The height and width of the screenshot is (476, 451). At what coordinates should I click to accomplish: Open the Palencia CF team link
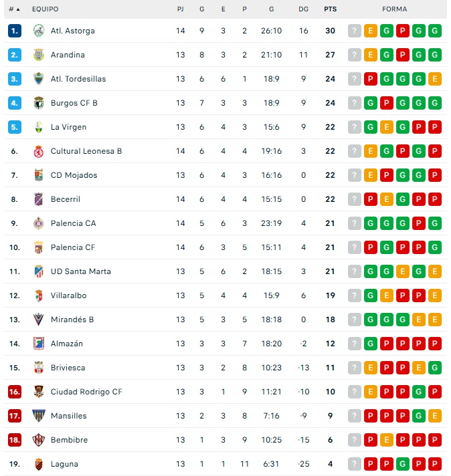[73, 247]
